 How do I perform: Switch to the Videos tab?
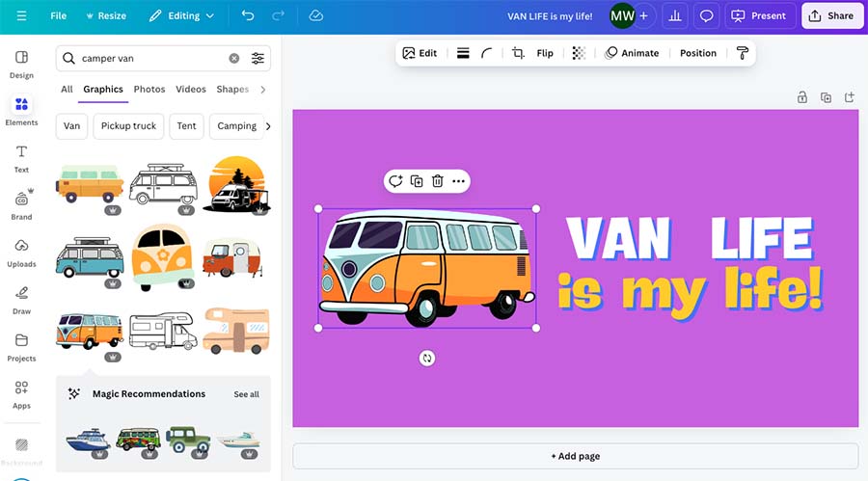[191, 89]
